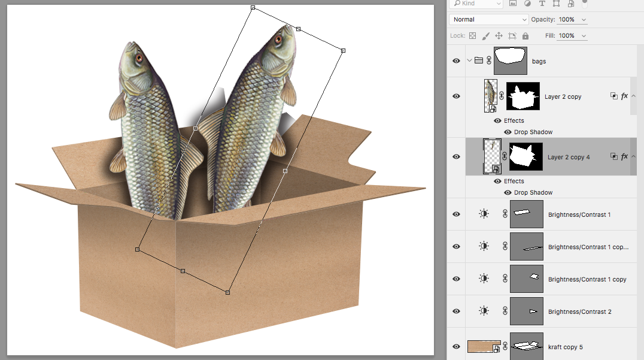
Task: Click the Layer 2 copy 4 name
Action: pos(569,157)
